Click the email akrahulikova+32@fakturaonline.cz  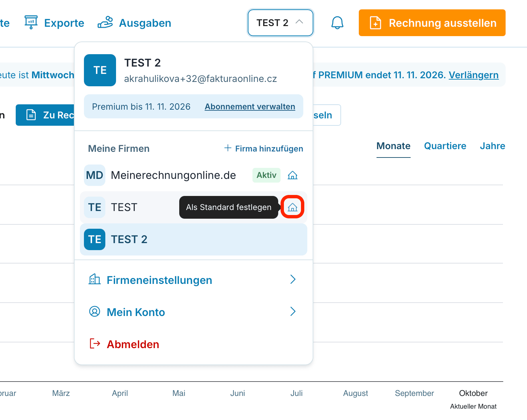pyautogui.click(x=201, y=79)
